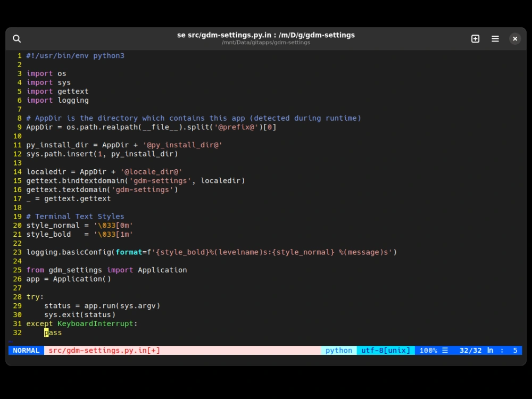Click the utf-8[unix] encoding segment in the statusline
Viewport: 532px width, 399px height.
385,351
